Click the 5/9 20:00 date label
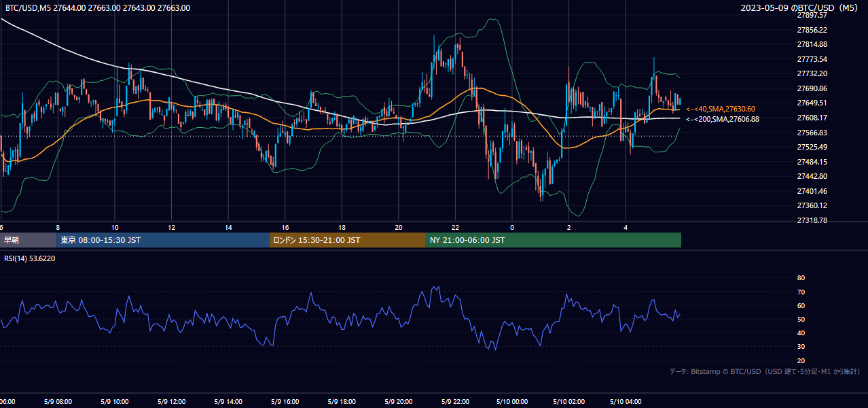 click(399, 402)
